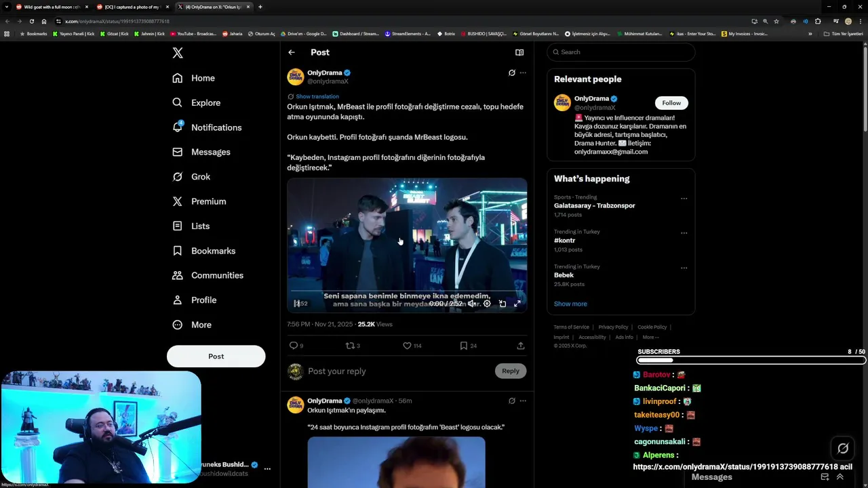Open more options for #kontr trend
The image size is (868, 488).
[684, 233]
